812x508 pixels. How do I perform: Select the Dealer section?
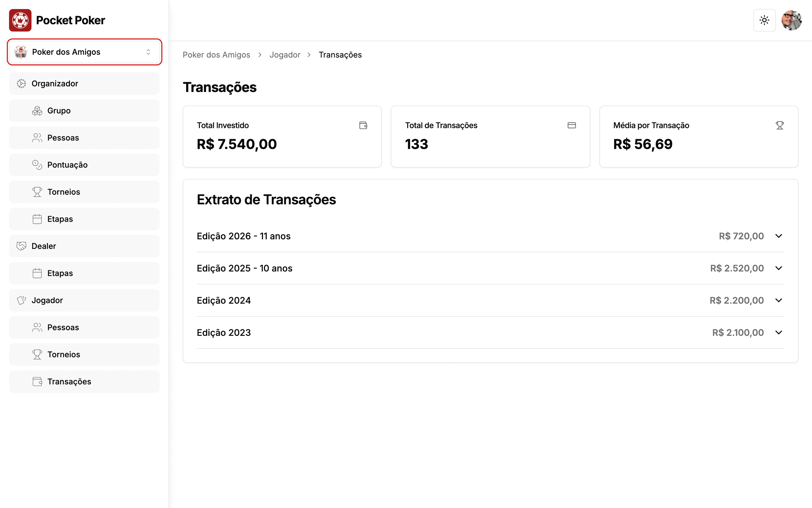[84, 246]
